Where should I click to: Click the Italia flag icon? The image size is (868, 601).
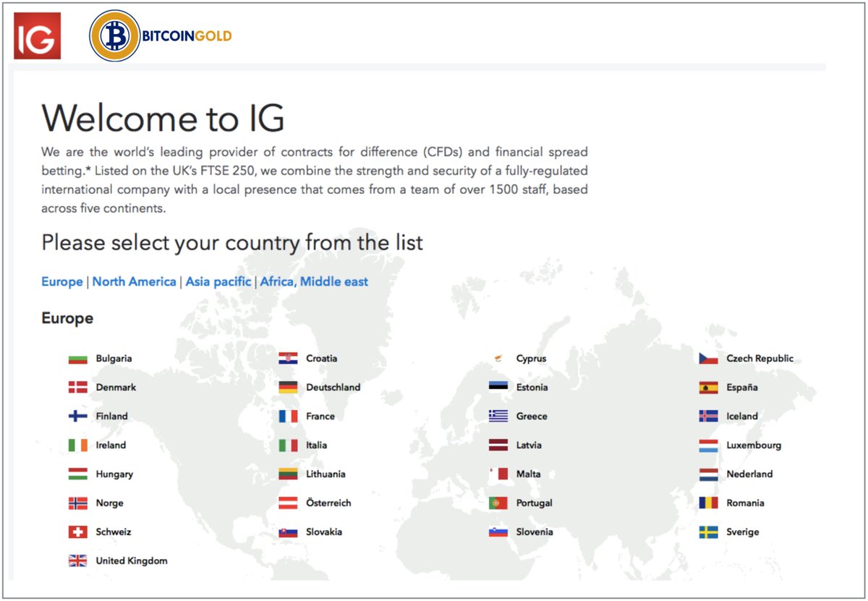pyautogui.click(x=288, y=446)
